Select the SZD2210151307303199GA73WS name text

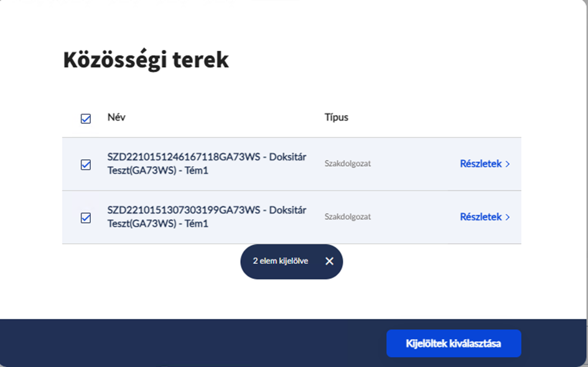tap(183, 210)
